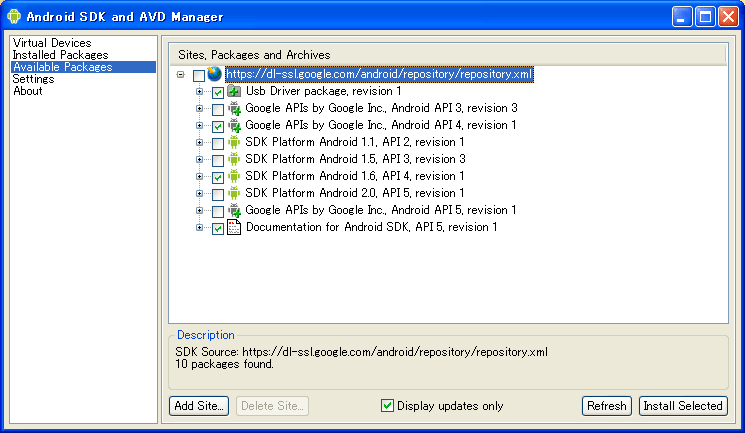
Task: Click the Usb Driver package icon
Action: [x=234, y=91]
